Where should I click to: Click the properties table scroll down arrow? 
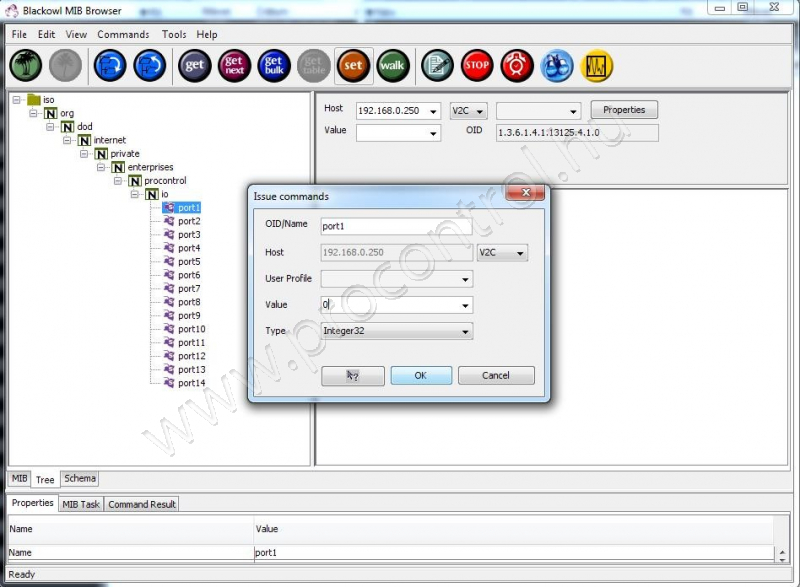pyautogui.click(x=783, y=559)
